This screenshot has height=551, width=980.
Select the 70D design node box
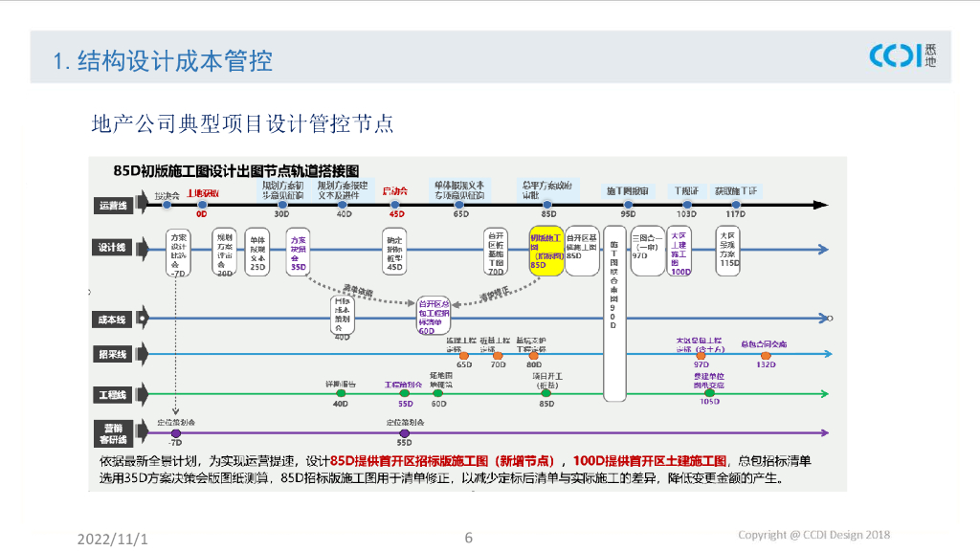pyautogui.click(x=496, y=252)
